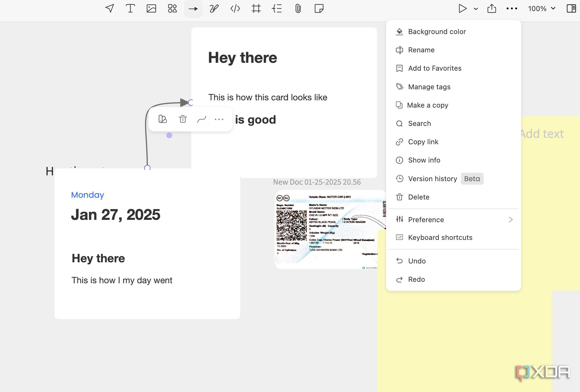This screenshot has width=580, height=392.
Task: Click the attachment paperclip tool
Action: coord(298,8)
